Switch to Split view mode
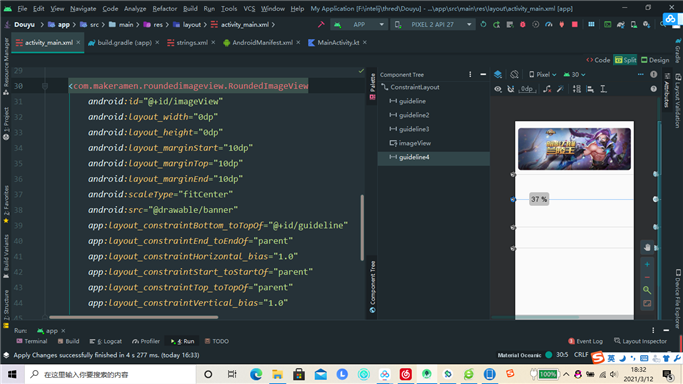The height and width of the screenshot is (384, 683). pyautogui.click(x=625, y=60)
